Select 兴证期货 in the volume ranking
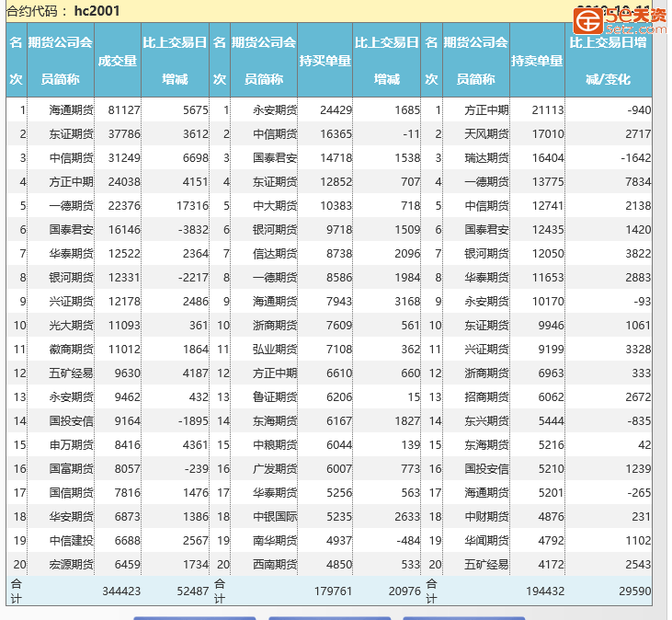 71,302
